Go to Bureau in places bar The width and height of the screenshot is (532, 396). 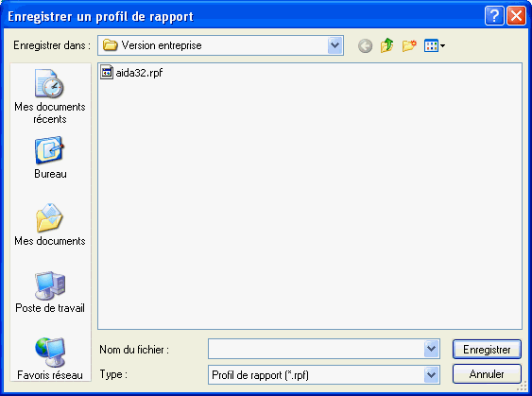pyautogui.click(x=50, y=158)
